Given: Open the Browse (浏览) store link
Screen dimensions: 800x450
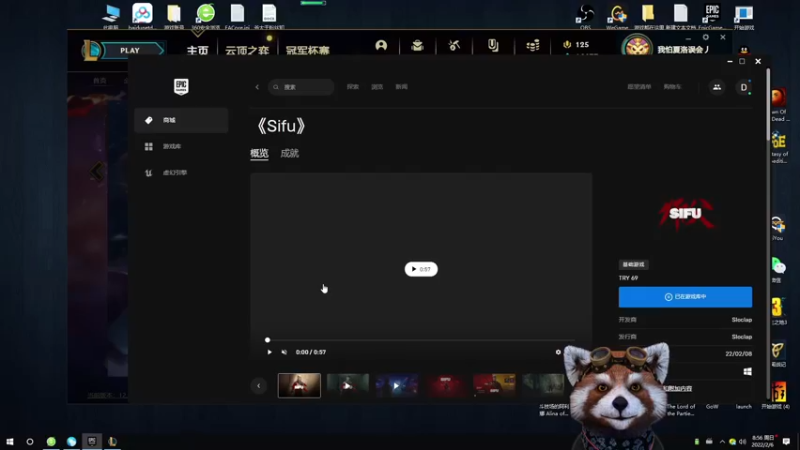Looking at the screenshot, I should (x=377, y=87).
